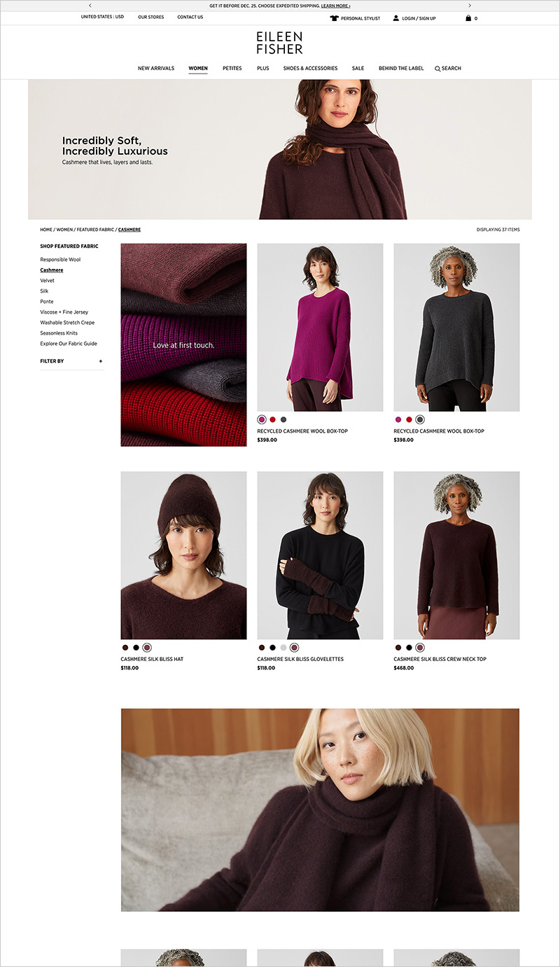The height and width of the screenshot is (967, 560).
Task: Click the Eileen Fisher logo
Action: [x=279, y=43]
